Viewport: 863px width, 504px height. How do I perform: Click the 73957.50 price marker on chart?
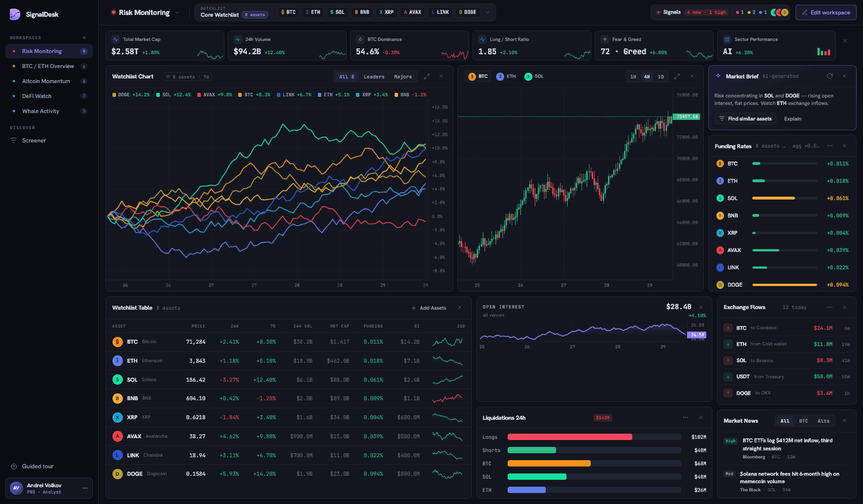(x=686, y=117)
